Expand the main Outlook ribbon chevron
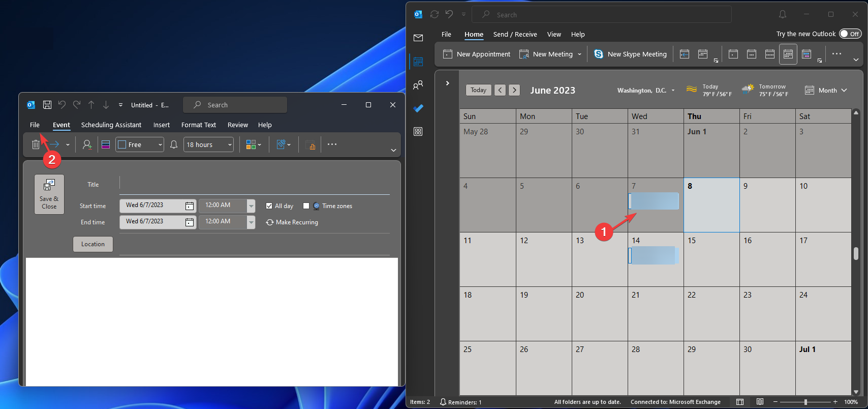Screen dimensions: 868x409 856,60
